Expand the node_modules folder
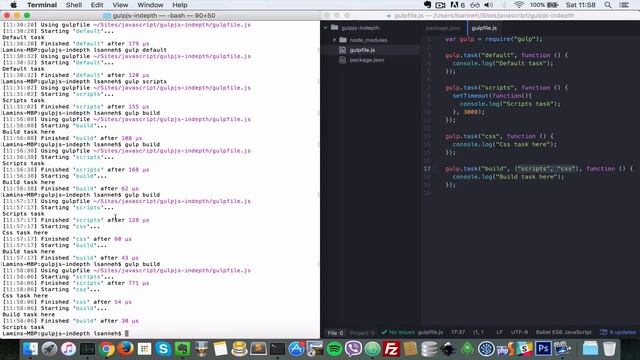 (335, 40)
